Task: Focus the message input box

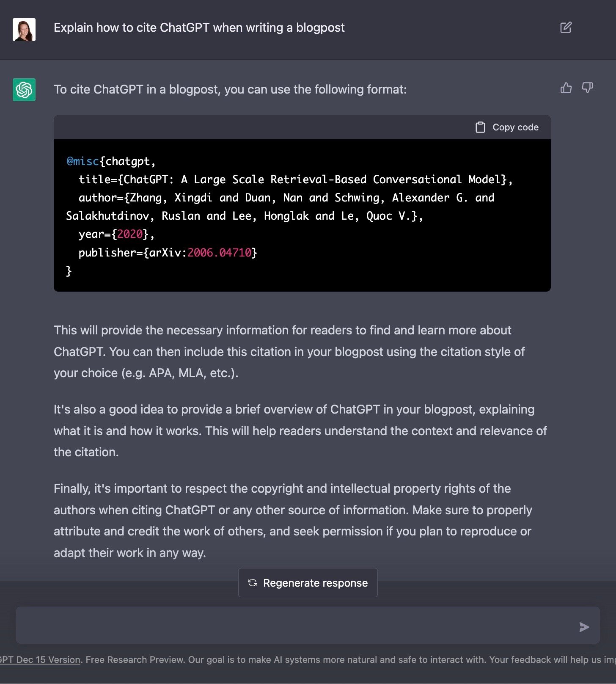Action: pyautogui.click(x=296, y=626)
